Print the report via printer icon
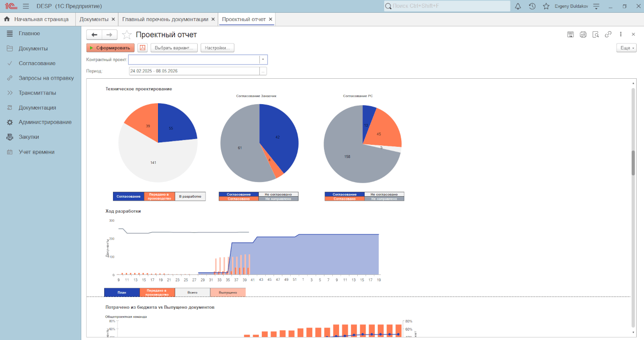Viewport: 644px width, 340px height. click(583, 34)
